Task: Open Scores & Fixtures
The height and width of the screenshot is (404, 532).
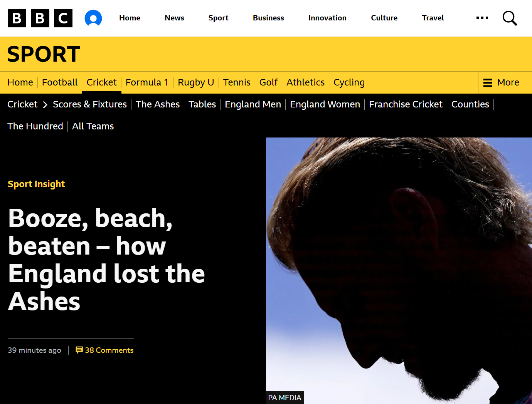Action: (90, 104)
